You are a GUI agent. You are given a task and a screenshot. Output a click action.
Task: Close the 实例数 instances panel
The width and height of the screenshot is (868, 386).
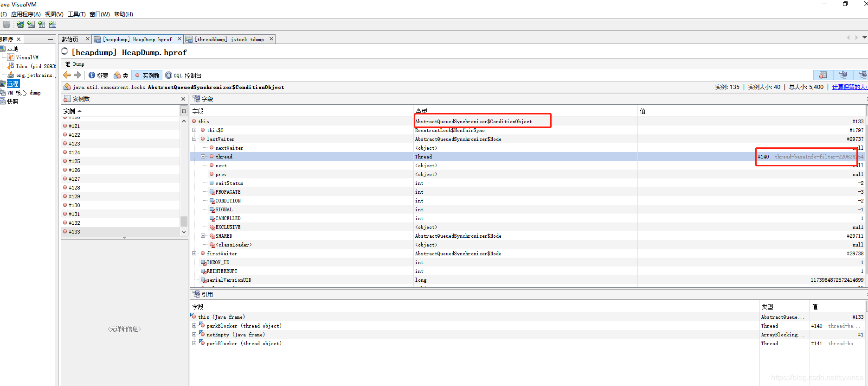[183, 99]
